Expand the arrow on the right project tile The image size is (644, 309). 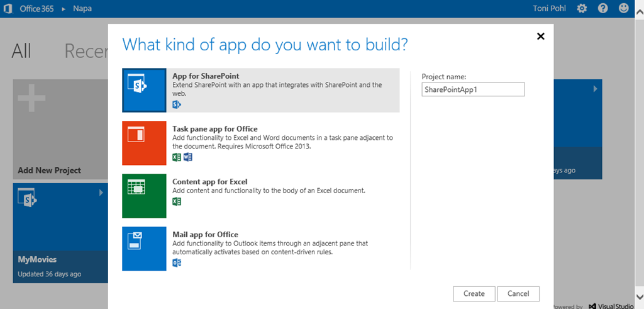point(595,89)
